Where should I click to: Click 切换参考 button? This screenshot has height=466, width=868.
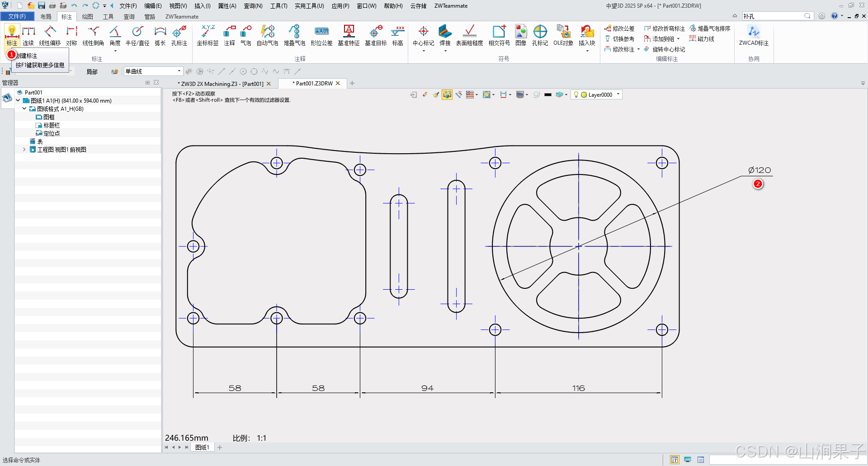[619, 39]
